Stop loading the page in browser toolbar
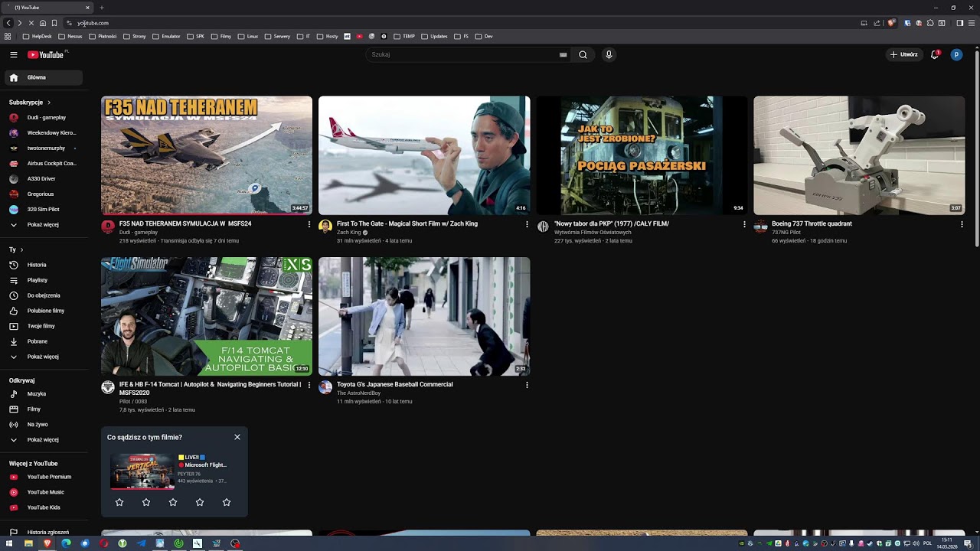This screenshot has width=980, height=551. (31, 23)
